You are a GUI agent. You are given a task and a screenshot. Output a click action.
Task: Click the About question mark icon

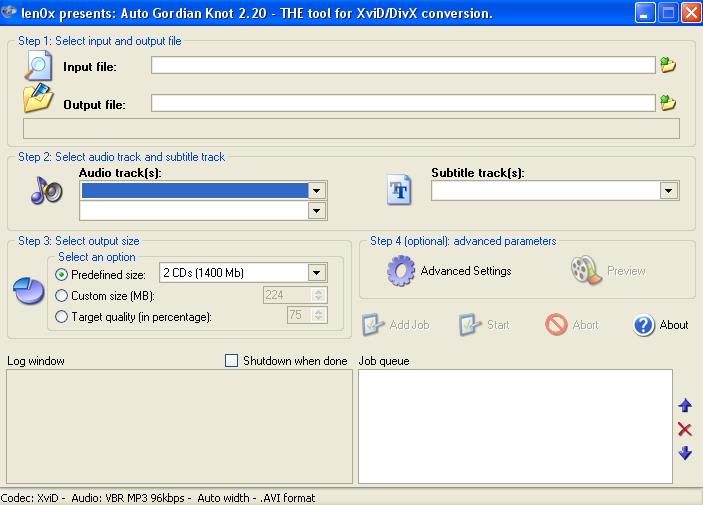point(644,325)
